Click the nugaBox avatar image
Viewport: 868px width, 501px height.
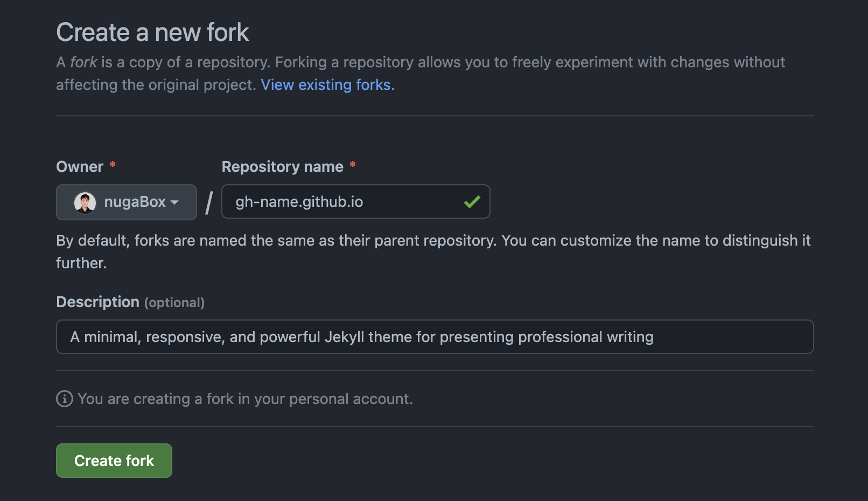click(x=85, y=203)
